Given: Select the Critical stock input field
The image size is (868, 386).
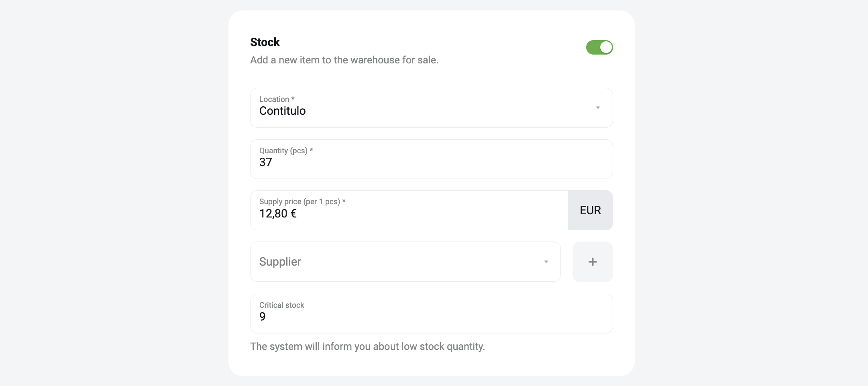Looking at the screenshot, I should (431, 313).
